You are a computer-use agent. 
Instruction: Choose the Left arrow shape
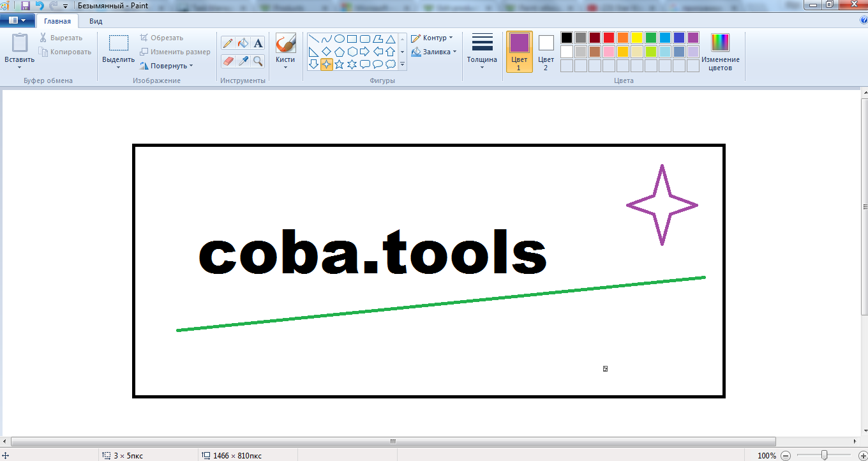[x=378, y=52]
